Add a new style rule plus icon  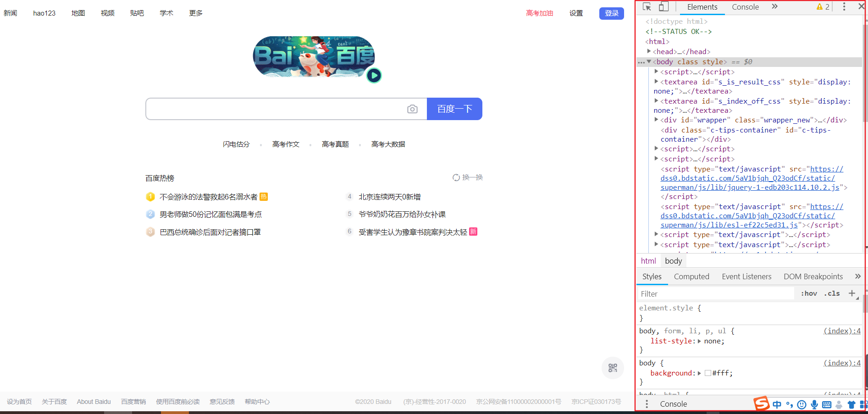pyautogui.click(x=852, y=293)
